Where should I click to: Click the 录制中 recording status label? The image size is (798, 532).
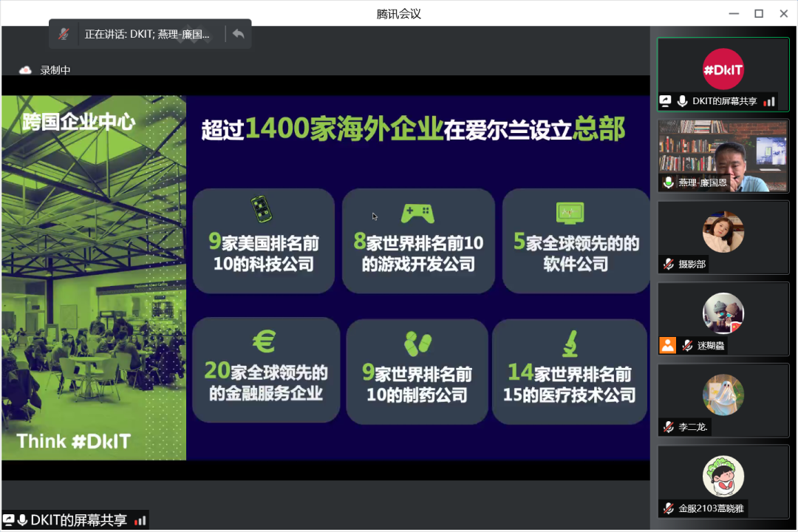[x=55, y=70]
